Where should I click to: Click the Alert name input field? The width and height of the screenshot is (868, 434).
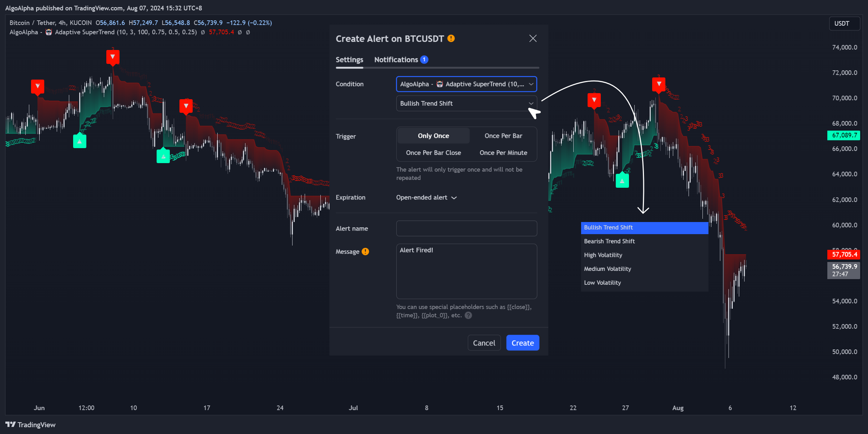point(467,228)
